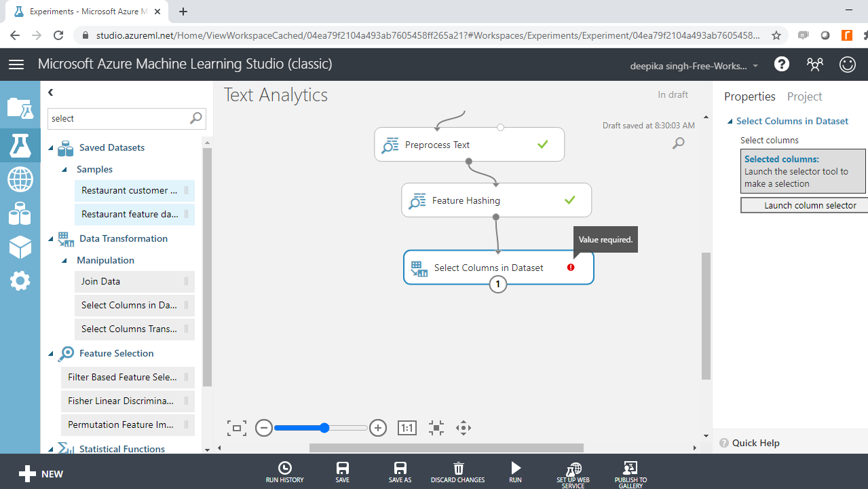This screenshot has width=868, height=489.
Task: Open the Projects sidebar icon
Action: 20,108
